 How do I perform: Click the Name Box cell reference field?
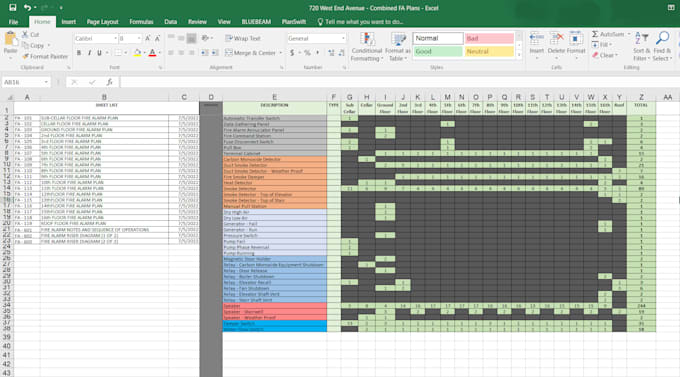click(26, 82)
